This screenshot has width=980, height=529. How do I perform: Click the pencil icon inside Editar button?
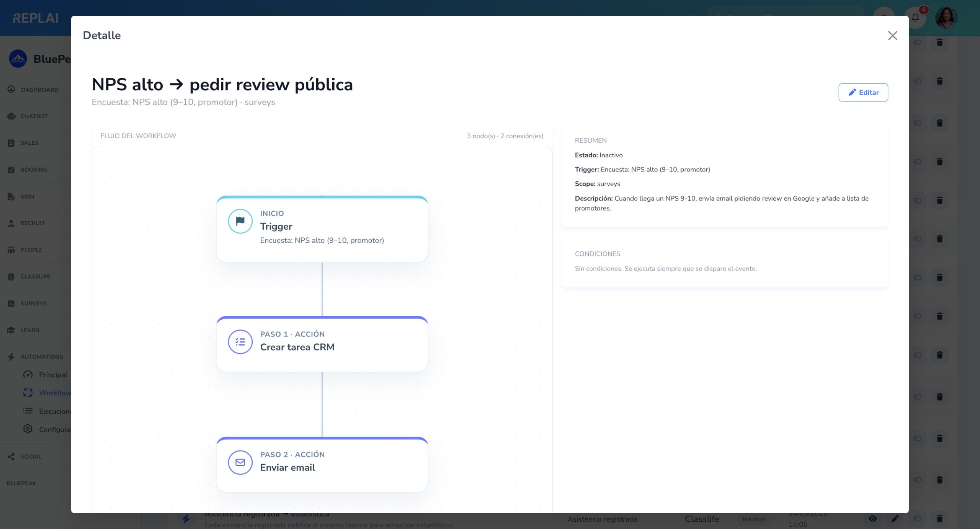852,92
